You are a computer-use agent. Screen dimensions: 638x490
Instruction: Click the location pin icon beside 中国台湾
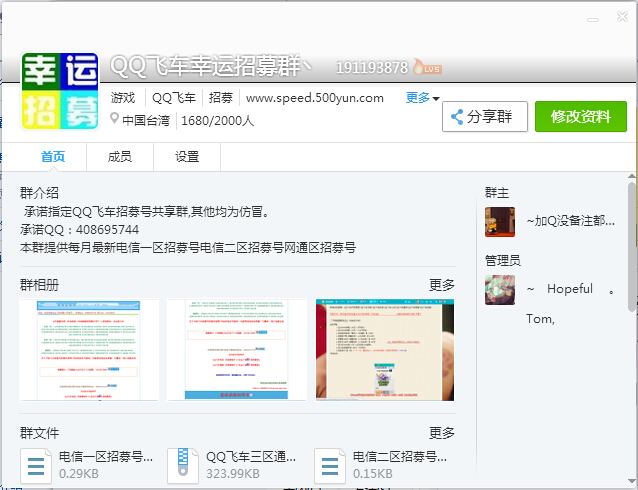click(x=114, y=118)
